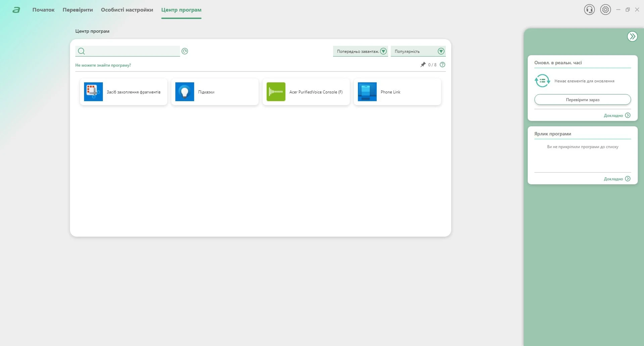The width and height of the screenshot is (644, 346).
Task: Open the Популярність sort dropdown
Action: 418,51
